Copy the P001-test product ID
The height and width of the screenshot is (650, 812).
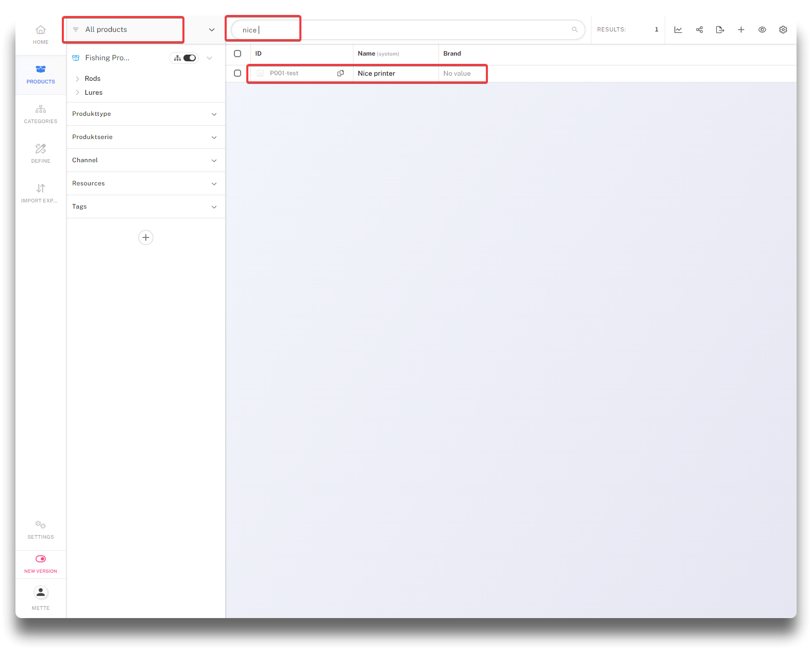[x=341, y=73]
